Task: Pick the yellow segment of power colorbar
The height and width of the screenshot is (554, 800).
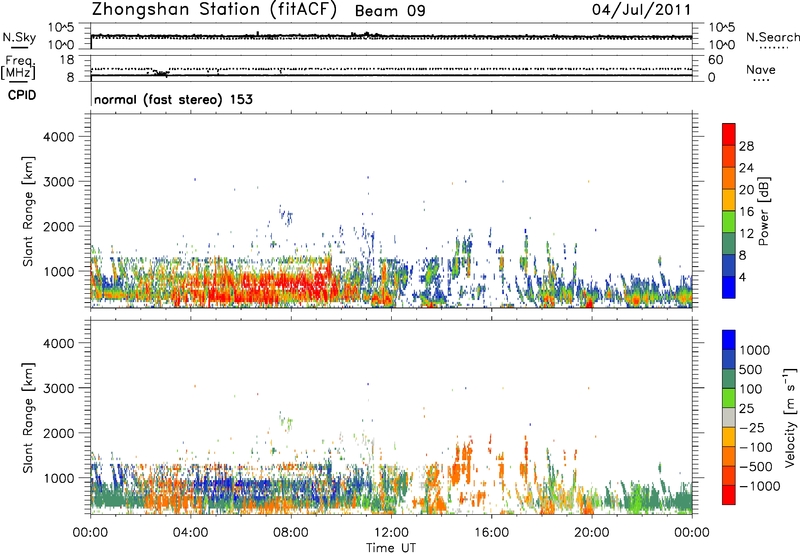Action: pyautogui.click(x=729, y=199)
